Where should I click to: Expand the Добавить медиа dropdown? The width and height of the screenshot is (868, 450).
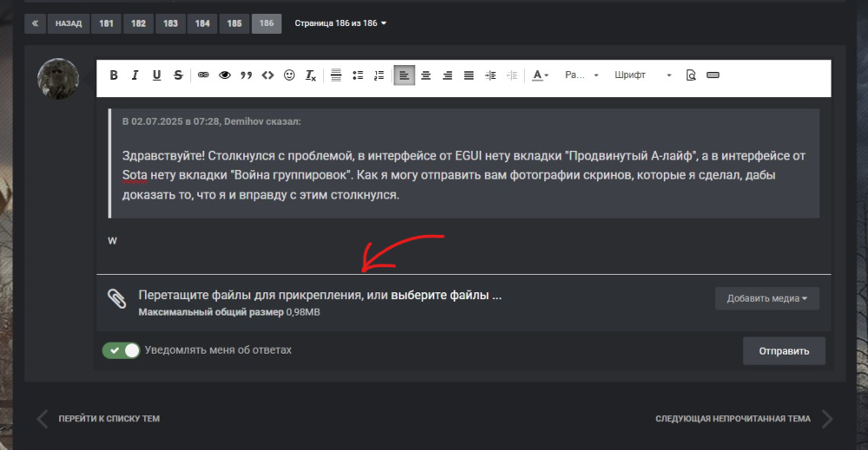[x=766, y=298]
